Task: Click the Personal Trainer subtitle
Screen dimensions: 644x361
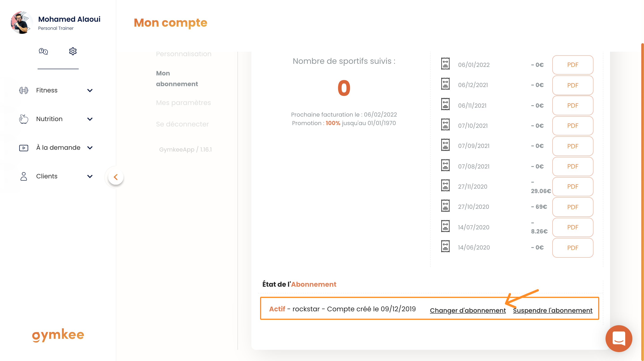Action: 56,28
